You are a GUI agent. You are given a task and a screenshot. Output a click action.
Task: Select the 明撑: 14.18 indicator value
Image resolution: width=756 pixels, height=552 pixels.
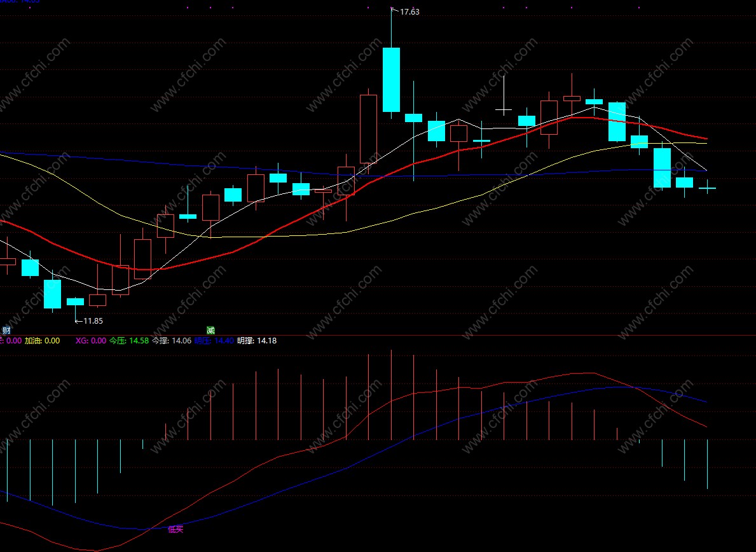(x=257, y=341)
